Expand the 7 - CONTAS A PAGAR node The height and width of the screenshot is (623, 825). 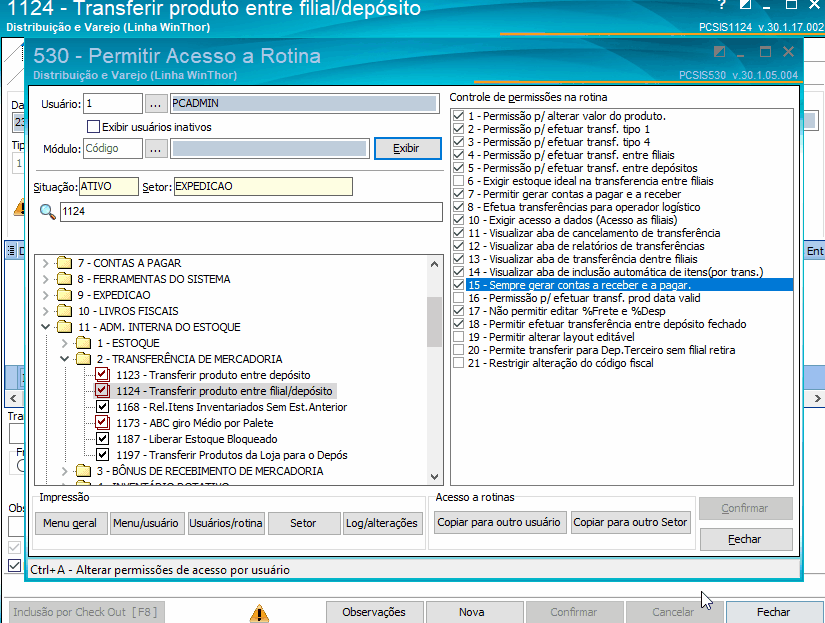(45, 263)
